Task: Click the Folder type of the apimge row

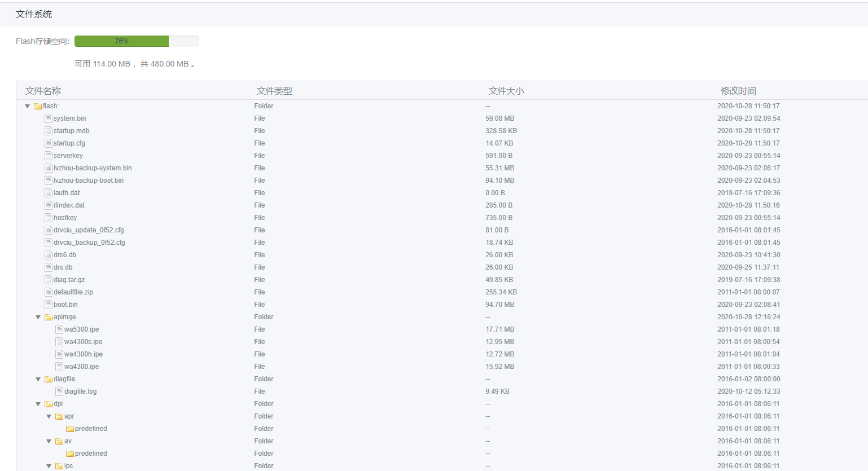Action: click(x=264, y=317)
